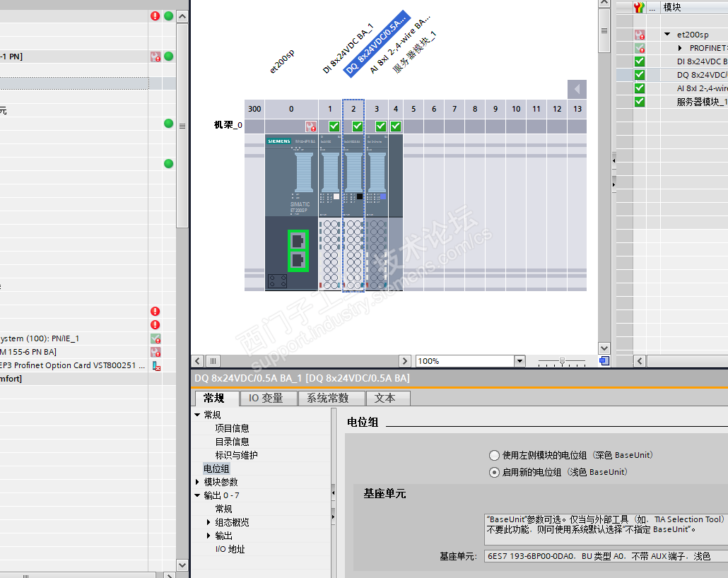Select 使用左侧模块的电位组 (深色 BaseUnit) radio option
The width and height of the screenshot is (728, 578).
[x=495, y=456]
